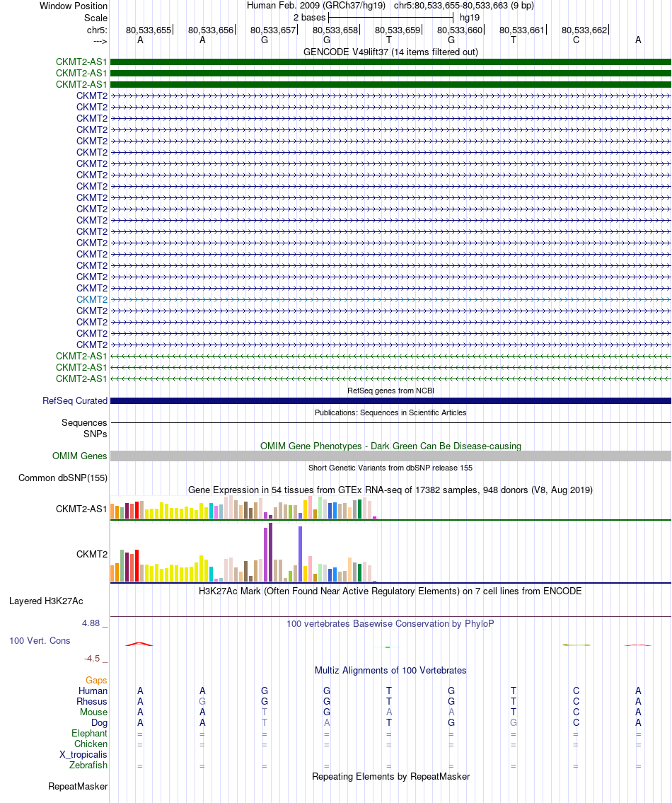Click the RepeatMasker track label
Viewport: 672px width, 803px height.
78,787
